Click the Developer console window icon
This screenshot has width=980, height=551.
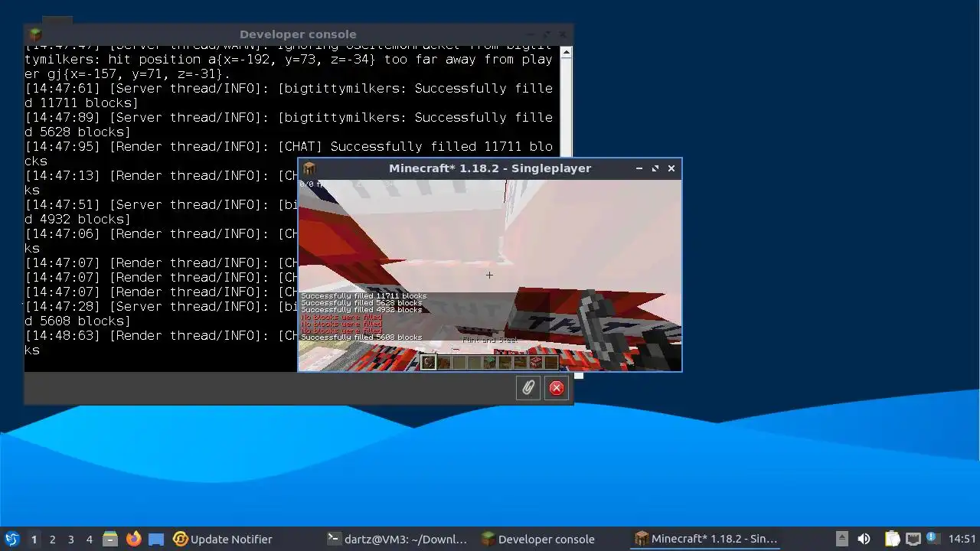pos(35,34)
